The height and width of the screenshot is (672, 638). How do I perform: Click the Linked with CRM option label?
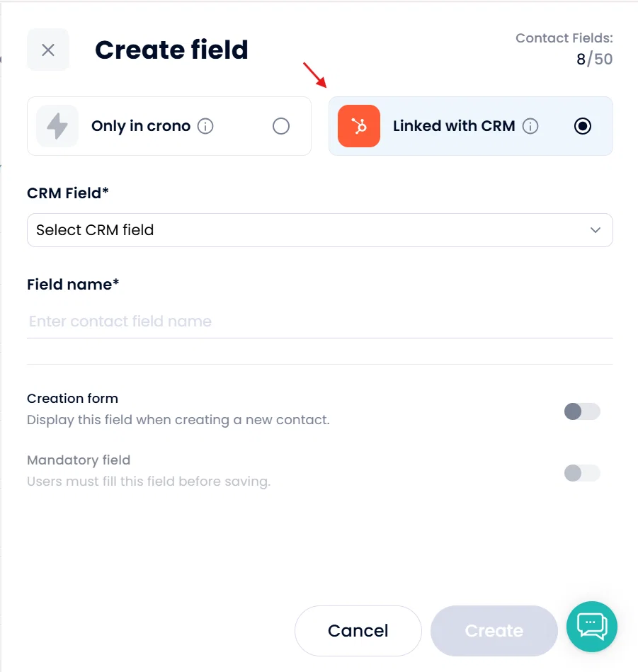(454, 126)
